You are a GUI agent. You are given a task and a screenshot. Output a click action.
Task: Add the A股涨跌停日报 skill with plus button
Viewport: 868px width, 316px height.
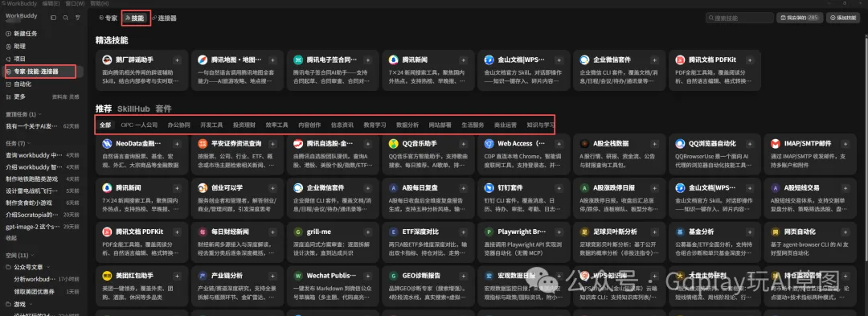pyautogui.click(x=654, y=187)
